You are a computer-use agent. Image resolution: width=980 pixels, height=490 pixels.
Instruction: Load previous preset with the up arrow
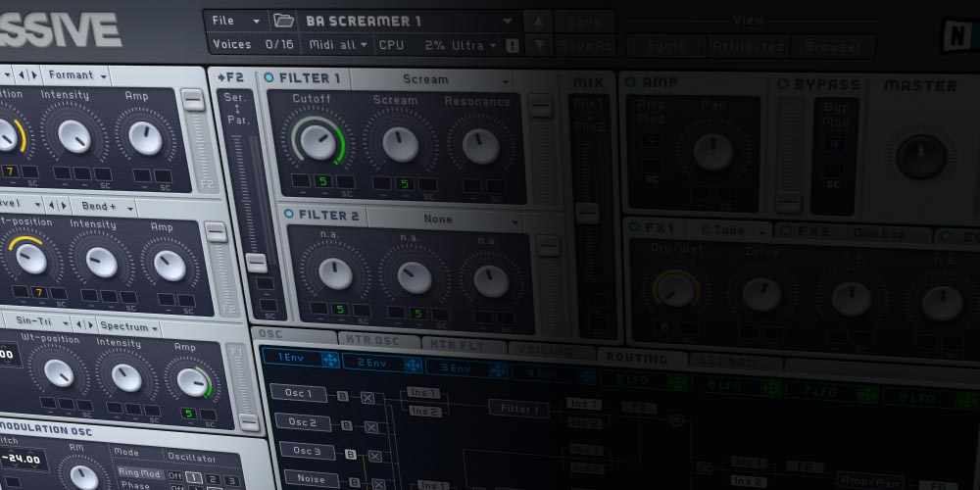pyautogui.click(x=538, y=21)
